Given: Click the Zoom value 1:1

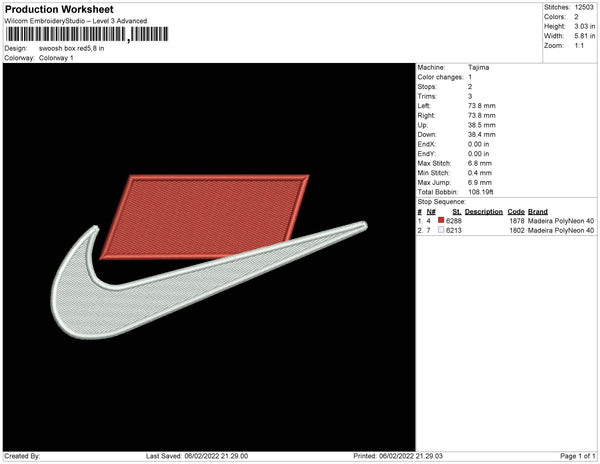Looking at the screenshot, I should point(579,46).
